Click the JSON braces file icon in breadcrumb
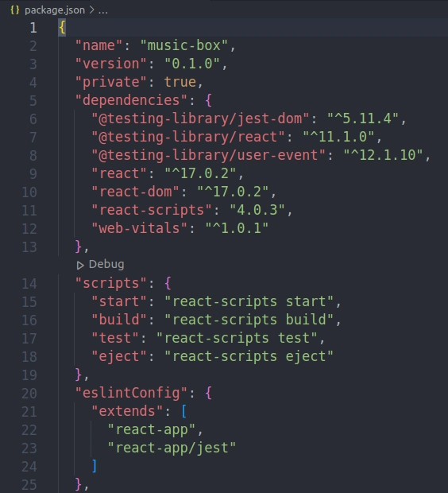448x493 pixels. tap(15, 10)
